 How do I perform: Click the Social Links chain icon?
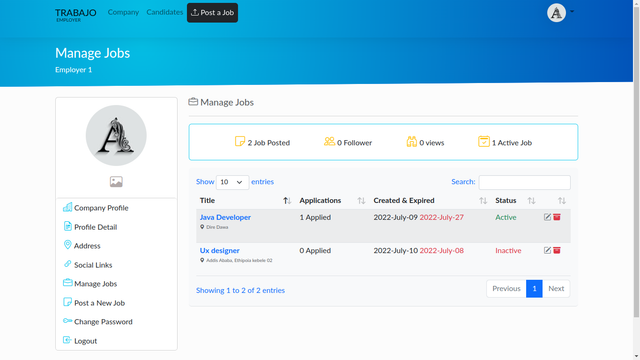click(x=68, y=264)
